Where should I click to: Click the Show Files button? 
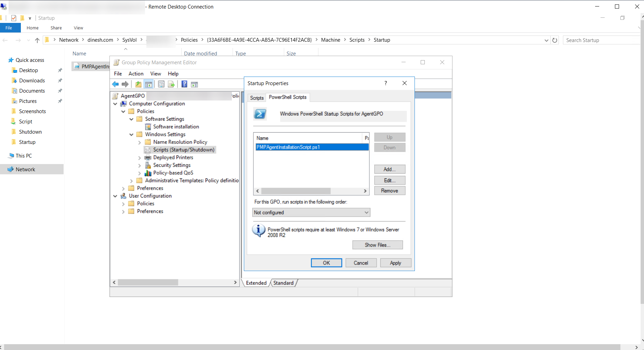pyautogui.click(x=377, y=245)
